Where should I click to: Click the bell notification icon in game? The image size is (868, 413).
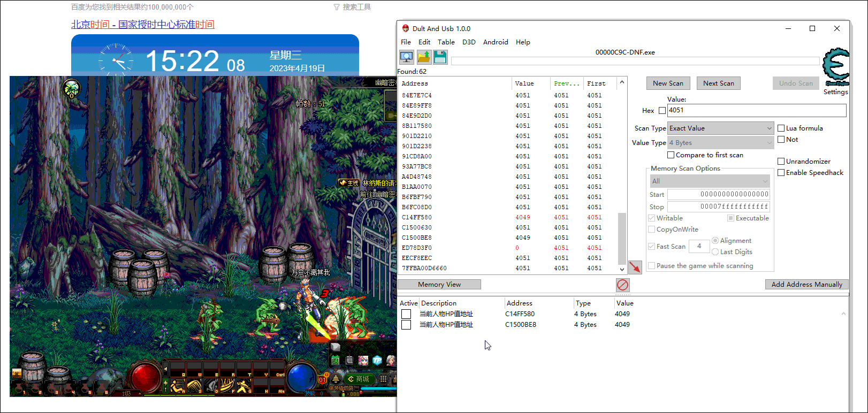click(x=336, y=379)
